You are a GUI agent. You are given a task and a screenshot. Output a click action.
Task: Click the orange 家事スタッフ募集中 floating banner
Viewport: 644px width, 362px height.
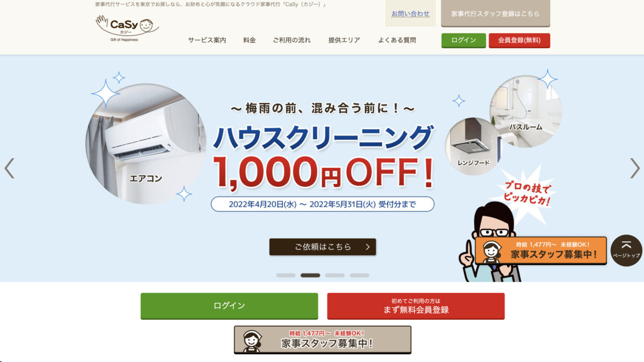click(x=541, y=250)
